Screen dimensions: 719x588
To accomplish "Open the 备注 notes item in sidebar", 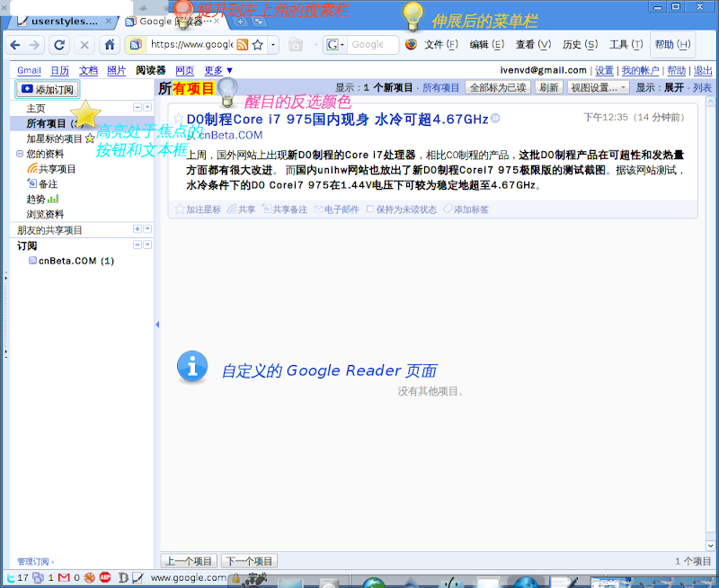I will pos(42,184).
